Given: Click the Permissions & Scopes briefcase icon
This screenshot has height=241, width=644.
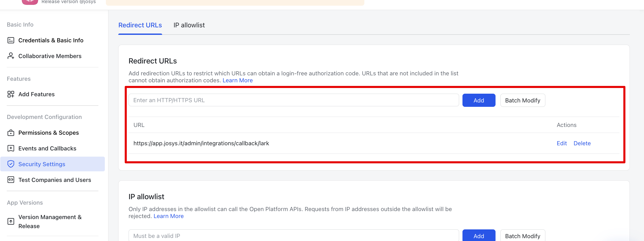Looking at the screenshot, I should coord(11,133).
